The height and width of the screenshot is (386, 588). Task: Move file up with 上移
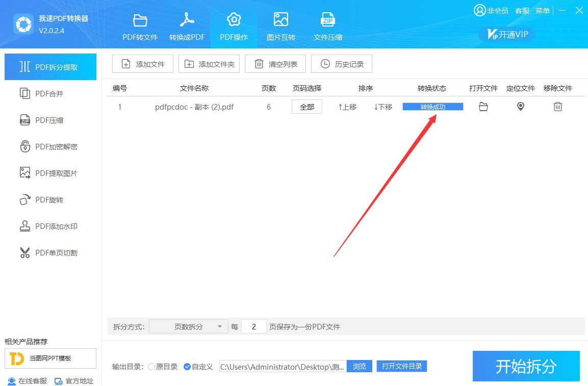click(347, 107)
